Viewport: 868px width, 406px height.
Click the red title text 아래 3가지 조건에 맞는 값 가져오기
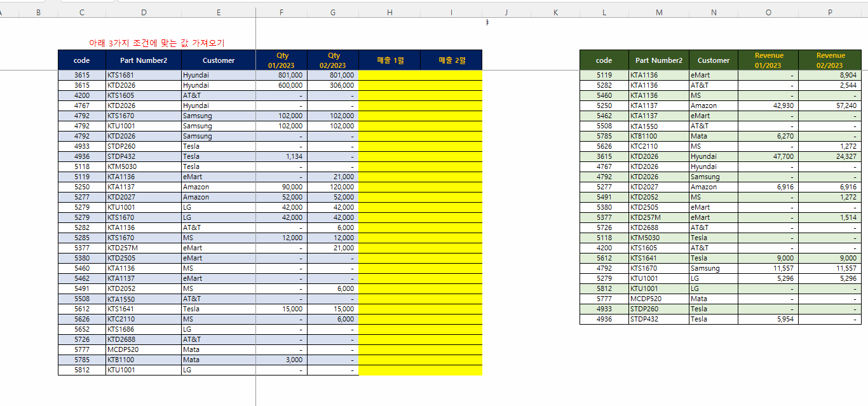coord(157,43)
